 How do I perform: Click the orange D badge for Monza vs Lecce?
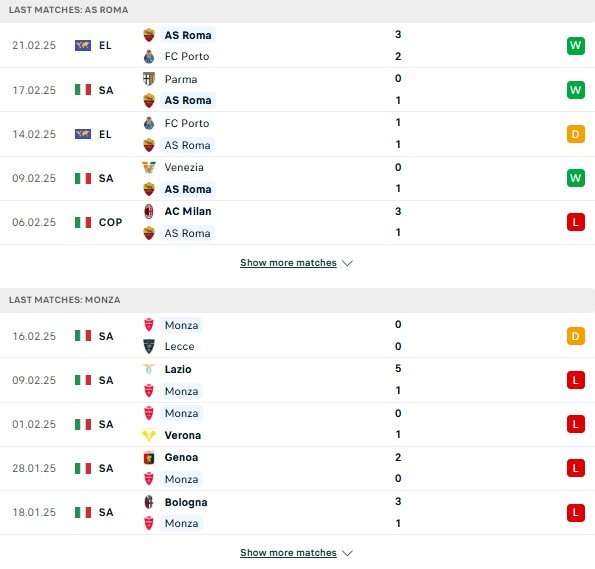click(576, 336)
